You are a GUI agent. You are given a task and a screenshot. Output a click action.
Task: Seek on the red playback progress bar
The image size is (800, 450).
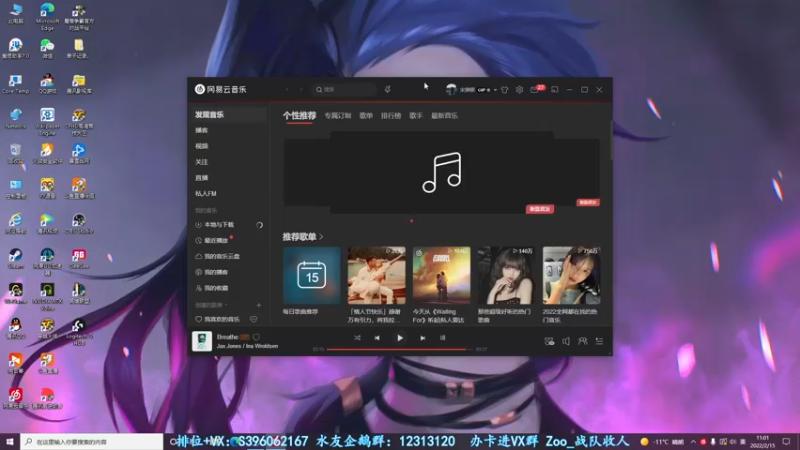point(399,349)
